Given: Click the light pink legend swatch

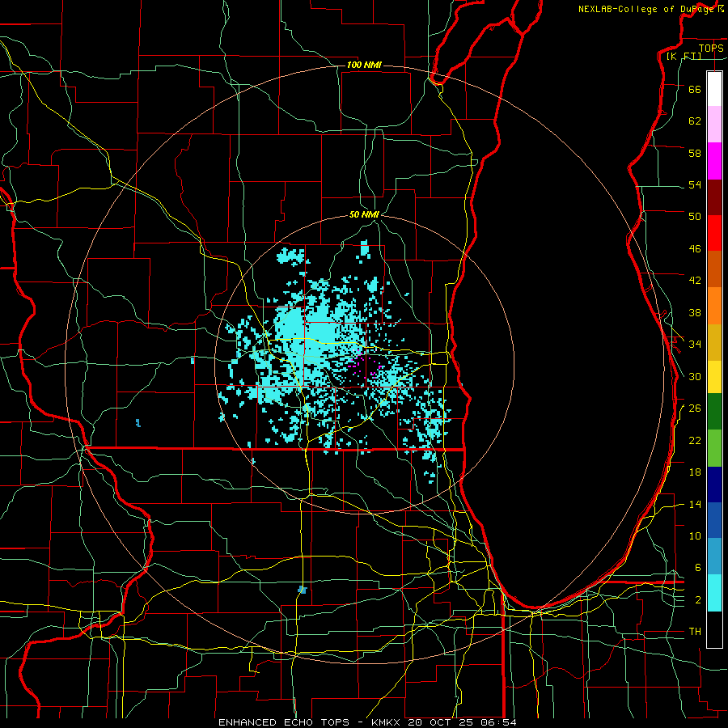Looking at the screenshot, I should click(x=714, y=125).
